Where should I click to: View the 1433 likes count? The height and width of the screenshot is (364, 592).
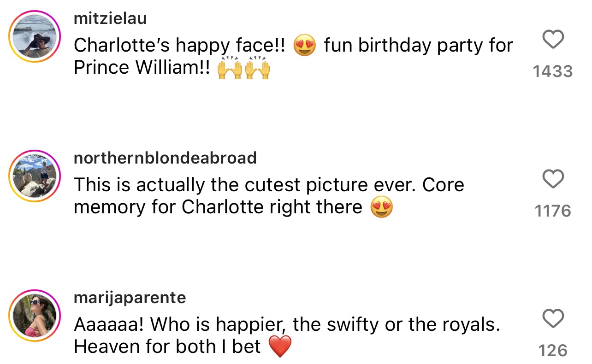click(x=553, y=71)
